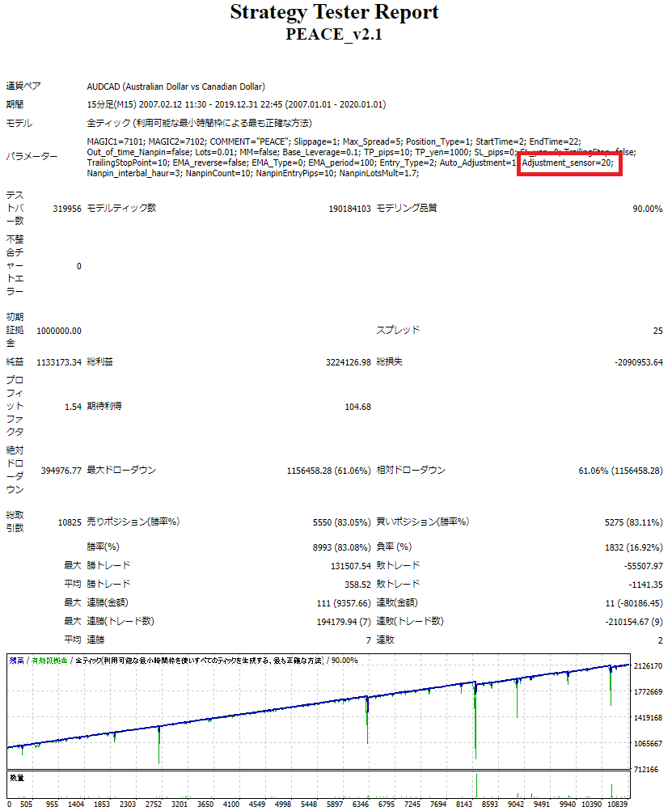Select the consecutive losses value '11 (-80186.45)'
This screenshot has height=811, width=672.
coord(634,603)
